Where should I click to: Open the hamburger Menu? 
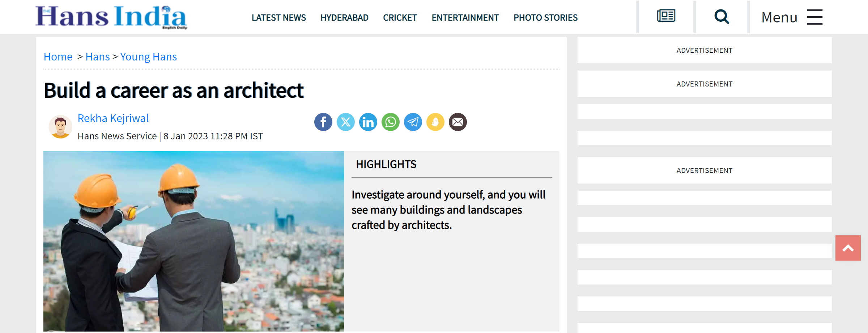(x=792, y=17)
